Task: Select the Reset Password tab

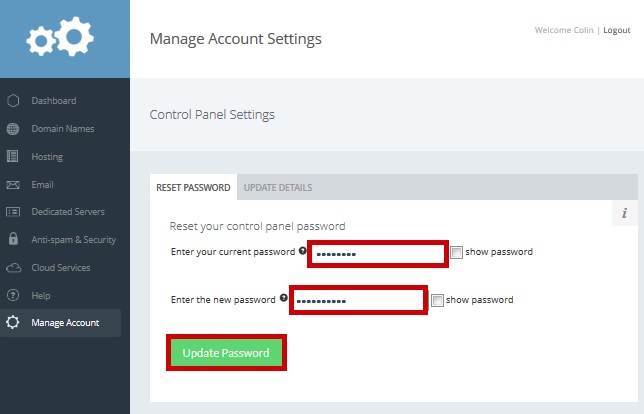Action: (193, 188)
